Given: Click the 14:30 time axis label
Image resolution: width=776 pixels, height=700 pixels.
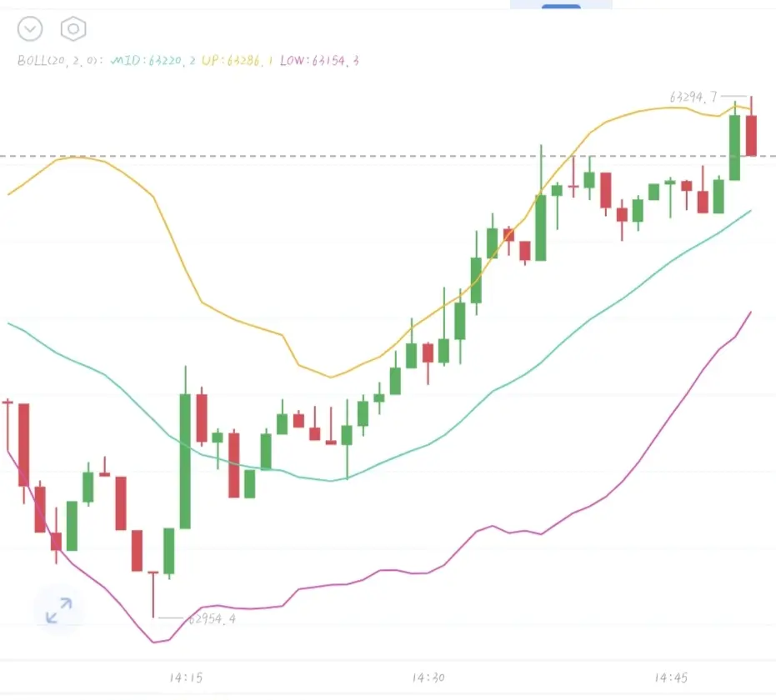Looking at the screenshot, I should click(x=428, y=677).
